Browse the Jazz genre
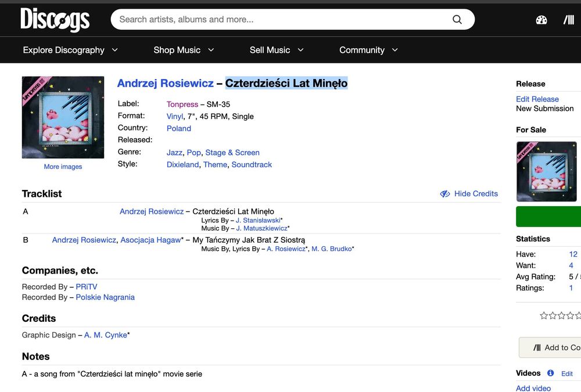The image size is (581, 392). [x=174, y=153]
